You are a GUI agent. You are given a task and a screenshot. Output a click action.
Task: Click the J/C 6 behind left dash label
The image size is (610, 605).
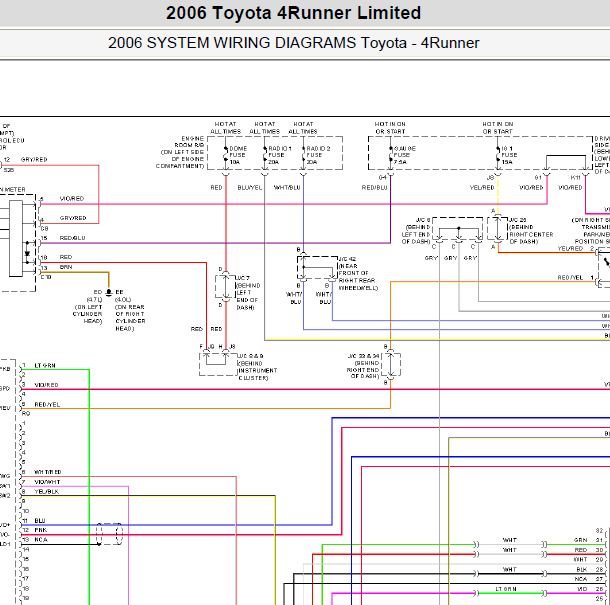416,231
